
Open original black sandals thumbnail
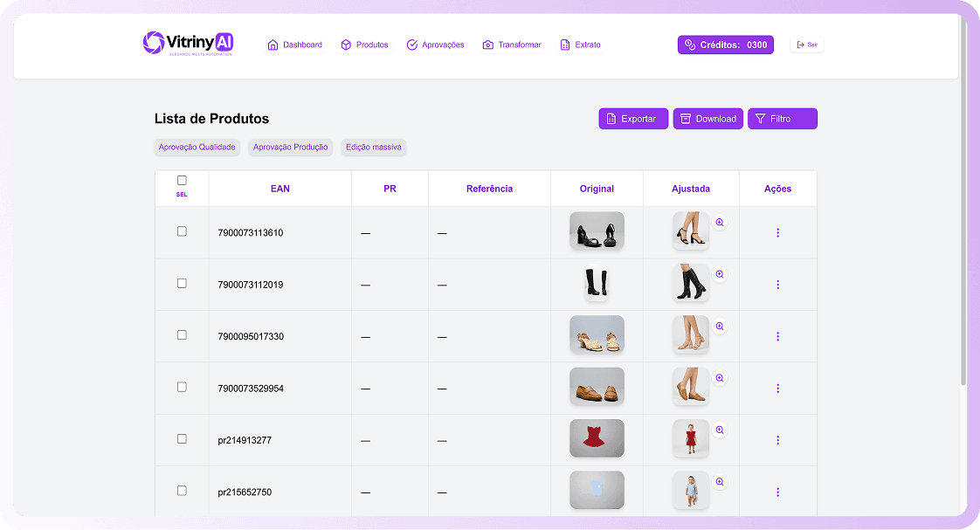597,231
